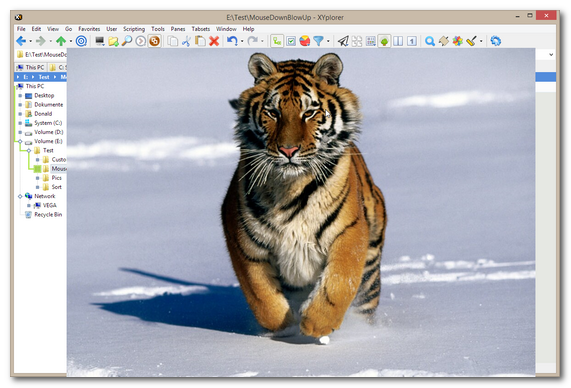Open the Back button history dropdown

pos(31,41)
